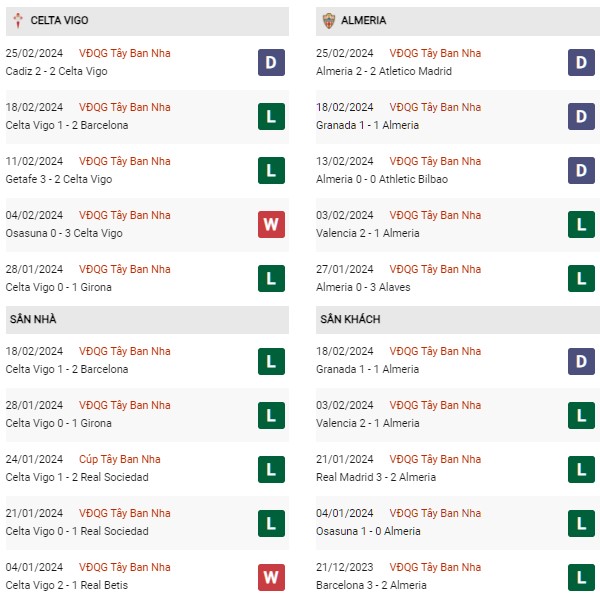Click the Celta Vigo team crest icon
Viewport: 600px width, 597px height.
coord(18,20)
